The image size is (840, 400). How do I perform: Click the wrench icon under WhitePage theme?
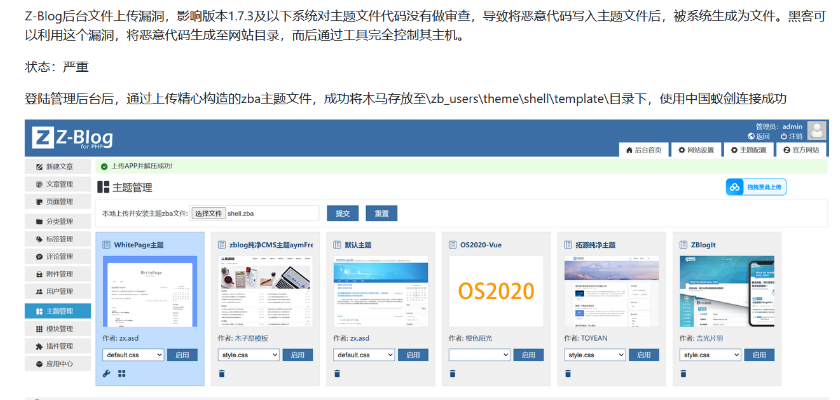tap(107, 374)
